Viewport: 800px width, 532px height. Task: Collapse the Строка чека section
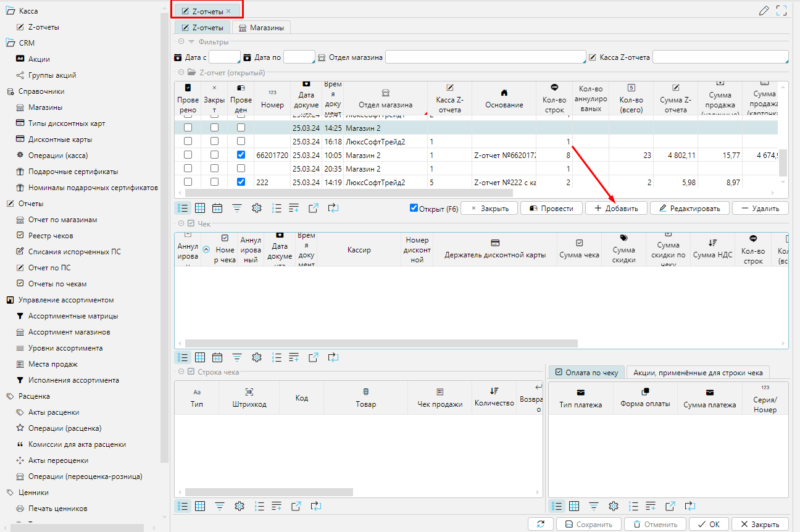pyautogui.click(x=181, y=372)
